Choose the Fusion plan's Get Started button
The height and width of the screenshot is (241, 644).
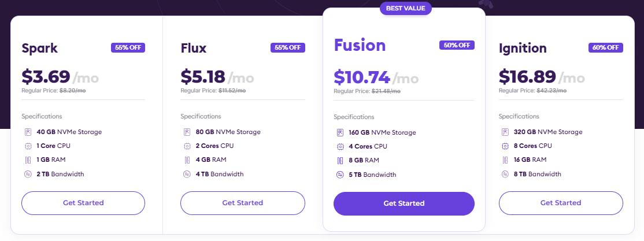pyautogui.click(x=404, y=203)
